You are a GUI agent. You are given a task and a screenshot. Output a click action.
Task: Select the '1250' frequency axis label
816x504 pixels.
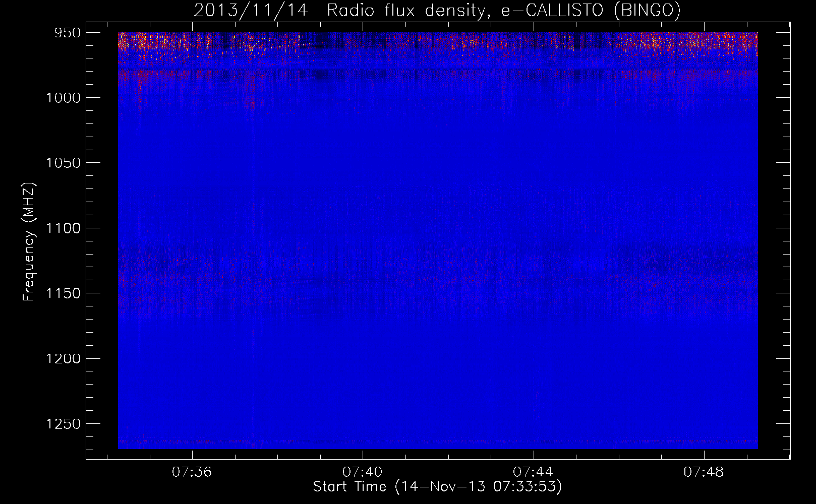point(63,424)
